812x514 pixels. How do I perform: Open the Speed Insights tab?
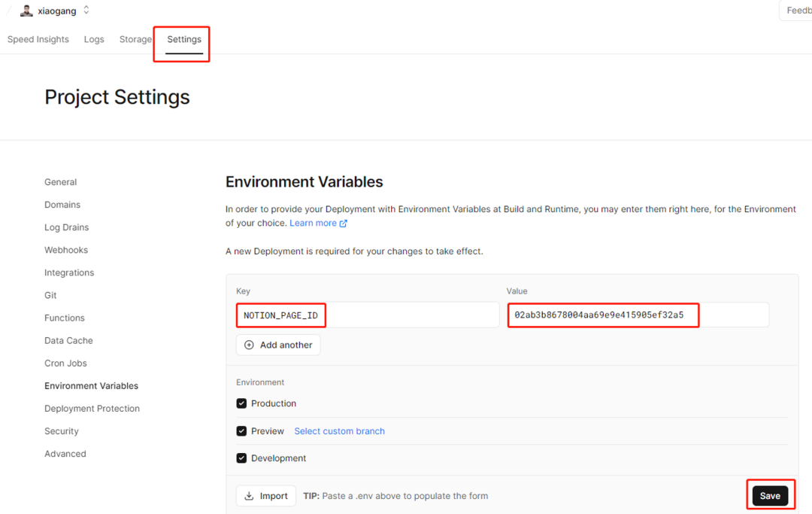[38, 39]
